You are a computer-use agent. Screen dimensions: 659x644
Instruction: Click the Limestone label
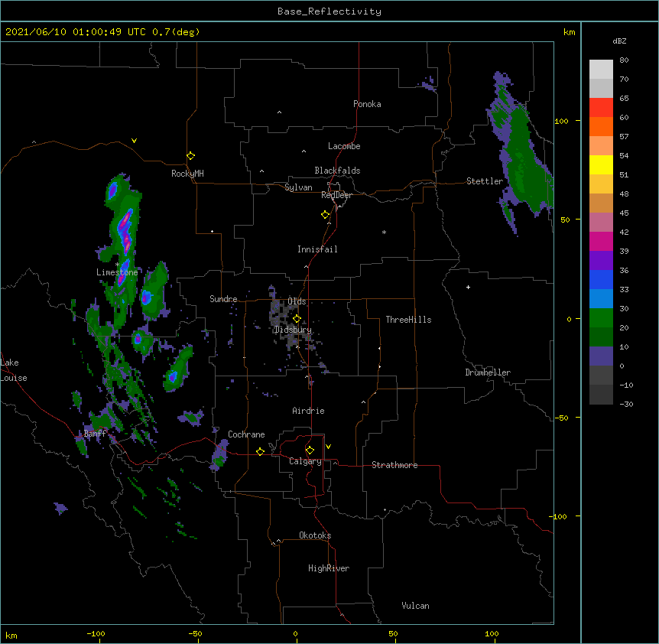coord(117,272)
